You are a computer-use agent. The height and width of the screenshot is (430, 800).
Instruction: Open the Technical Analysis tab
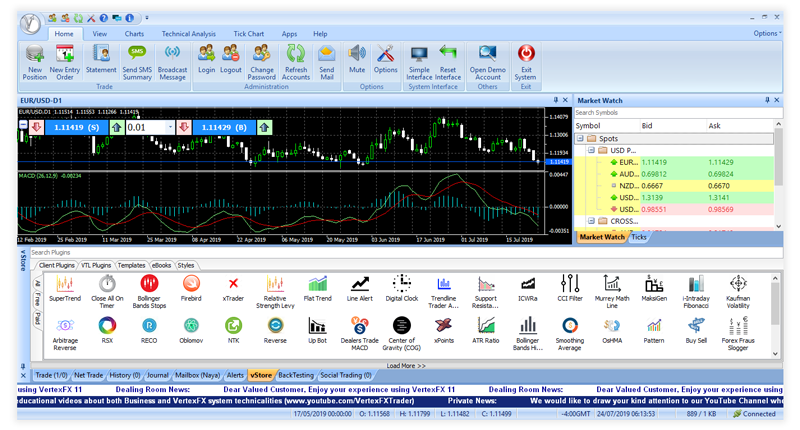(x=189, y=34)
